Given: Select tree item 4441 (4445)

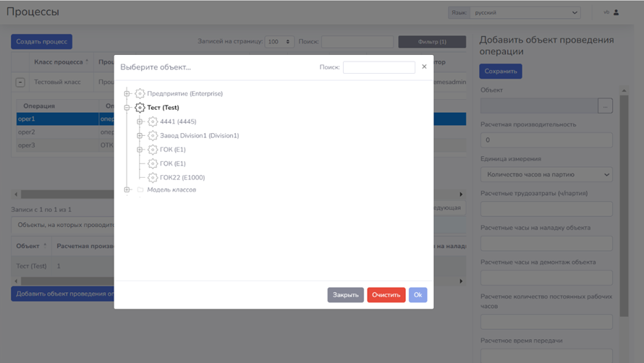Looking at the screenshot, I should coord(178,121).
